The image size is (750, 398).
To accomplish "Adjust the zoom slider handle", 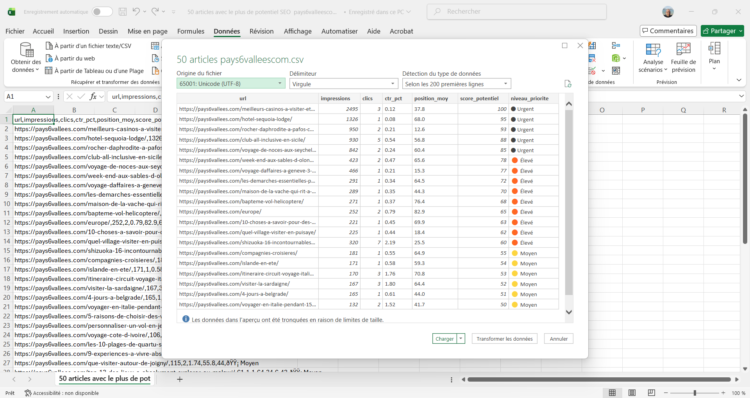I will tap(695, 393).
